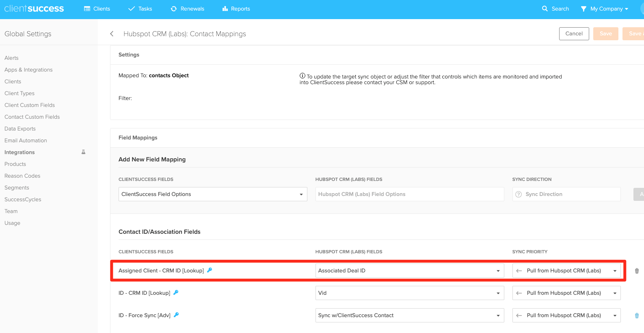Open the Sync w/ClientSuccess Contact dropdown

coord(410,316)
